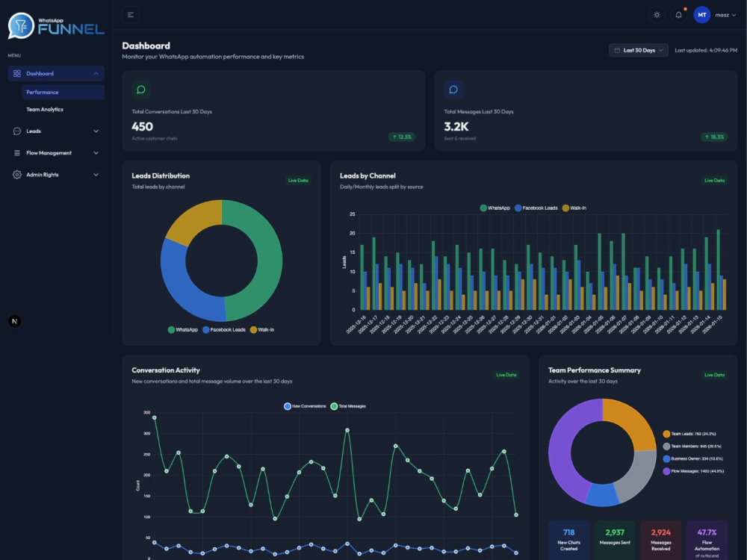747x560 pixels.
Task: Click the 12.5% growth badge
Action: [x=402, y=137]
